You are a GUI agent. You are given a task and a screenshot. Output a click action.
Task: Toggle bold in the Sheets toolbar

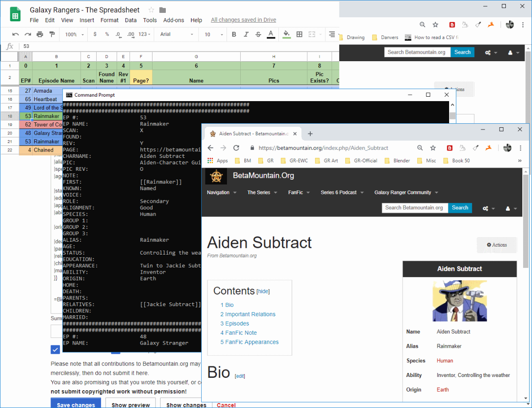pos(234,34)
